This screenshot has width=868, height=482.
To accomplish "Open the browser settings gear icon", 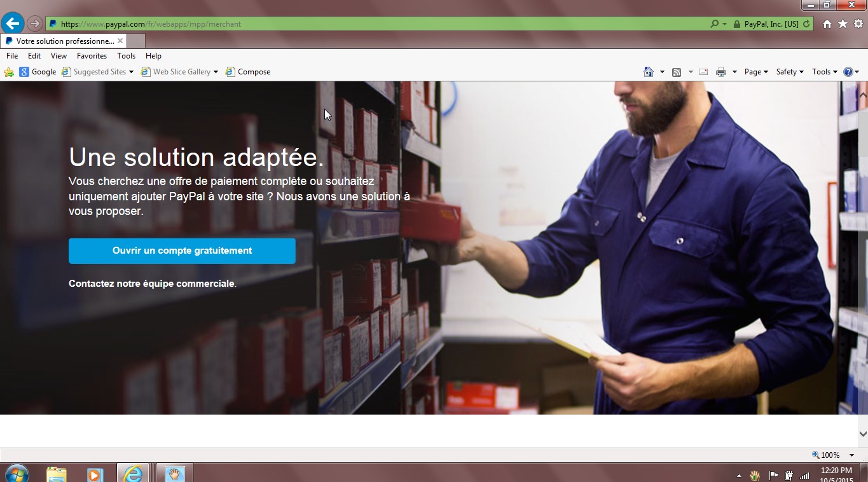I will click(x=858, y=24).
